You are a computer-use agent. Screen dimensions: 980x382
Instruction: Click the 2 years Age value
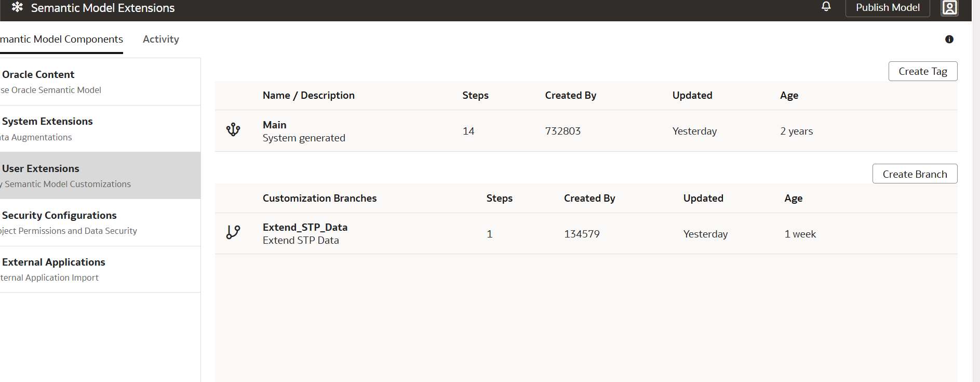(x=796, y=131)
